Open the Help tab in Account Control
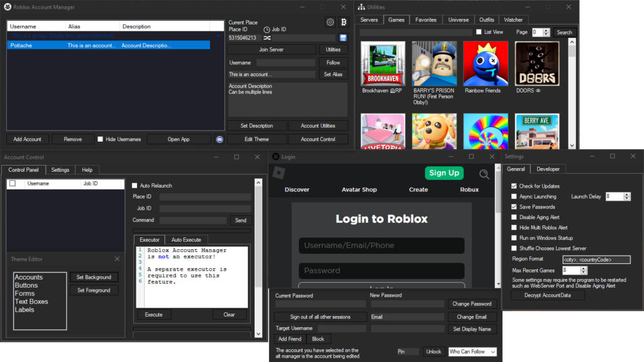The width and height of the screenshot is (644, 362). [x=87, y=170]
